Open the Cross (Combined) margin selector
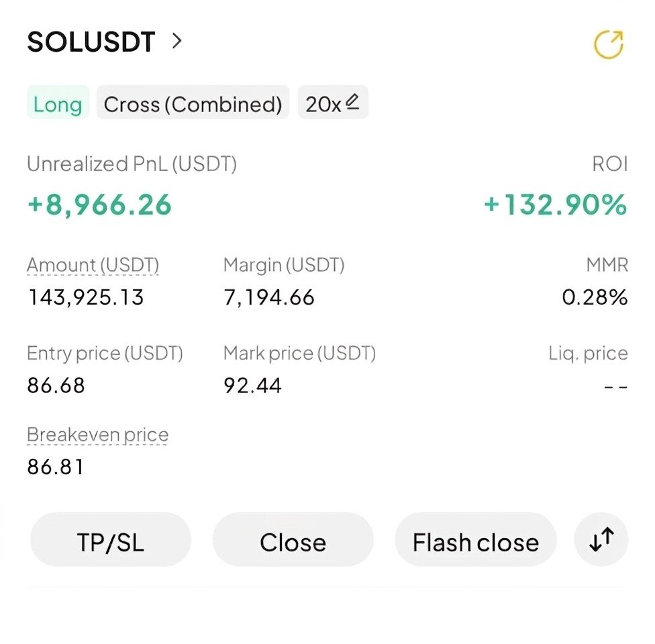The width and height of the screenshot is (655, 644). 193,103
